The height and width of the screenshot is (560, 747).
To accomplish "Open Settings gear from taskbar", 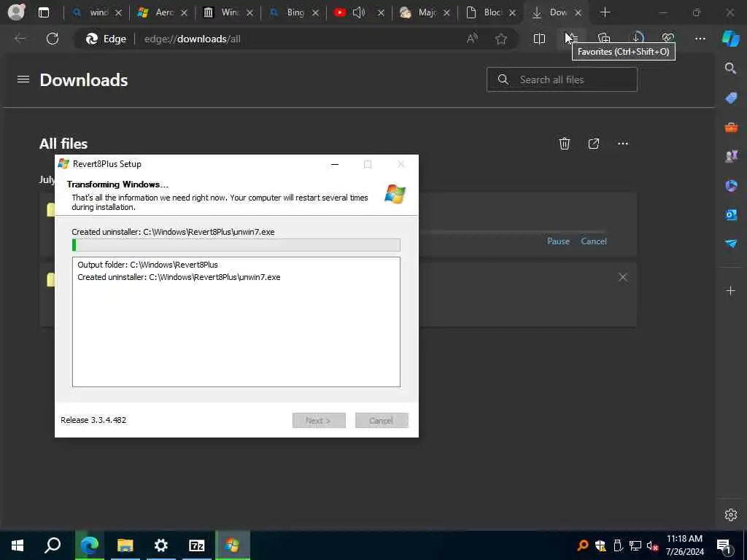I will pyautogui.click(x=161, y=545).
